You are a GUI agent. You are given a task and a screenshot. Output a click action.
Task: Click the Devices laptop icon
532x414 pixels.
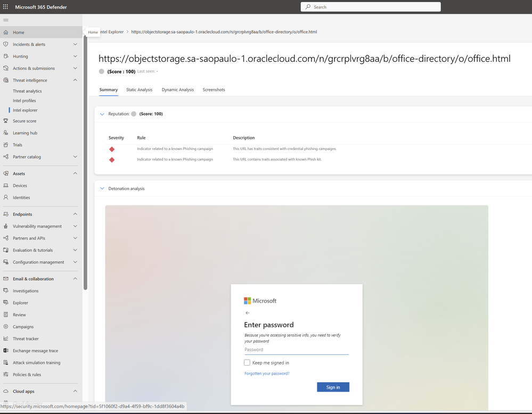[x=6, y=186]
